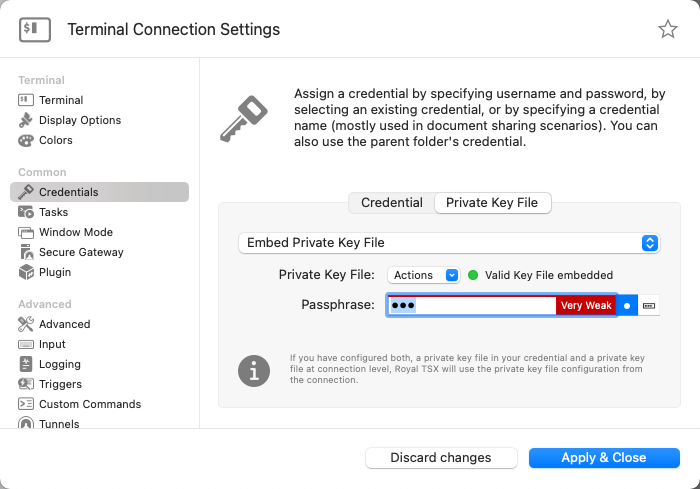Switch to the Credential tab
Screen dimensions: 700x489
[391, 202]
